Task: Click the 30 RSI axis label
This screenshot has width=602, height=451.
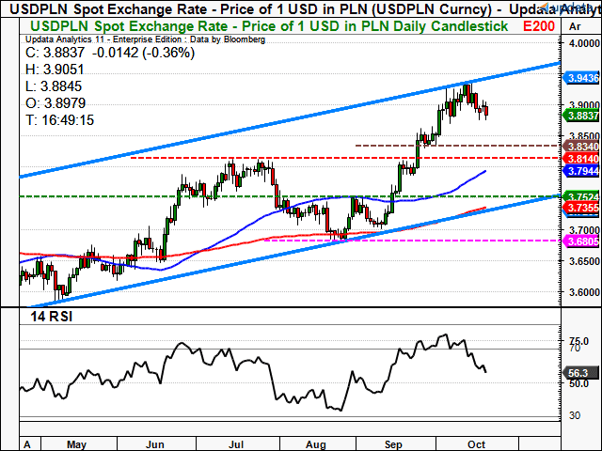Action: click(575, 415)
